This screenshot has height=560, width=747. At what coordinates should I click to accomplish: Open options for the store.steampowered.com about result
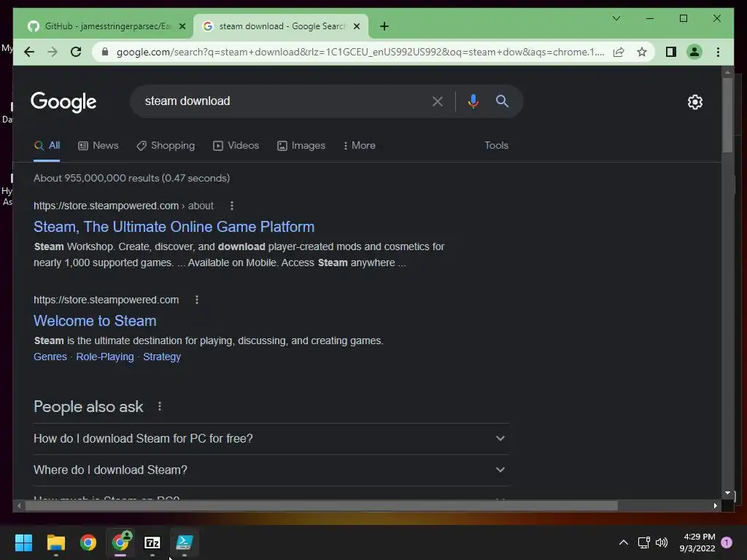[232, 206]
